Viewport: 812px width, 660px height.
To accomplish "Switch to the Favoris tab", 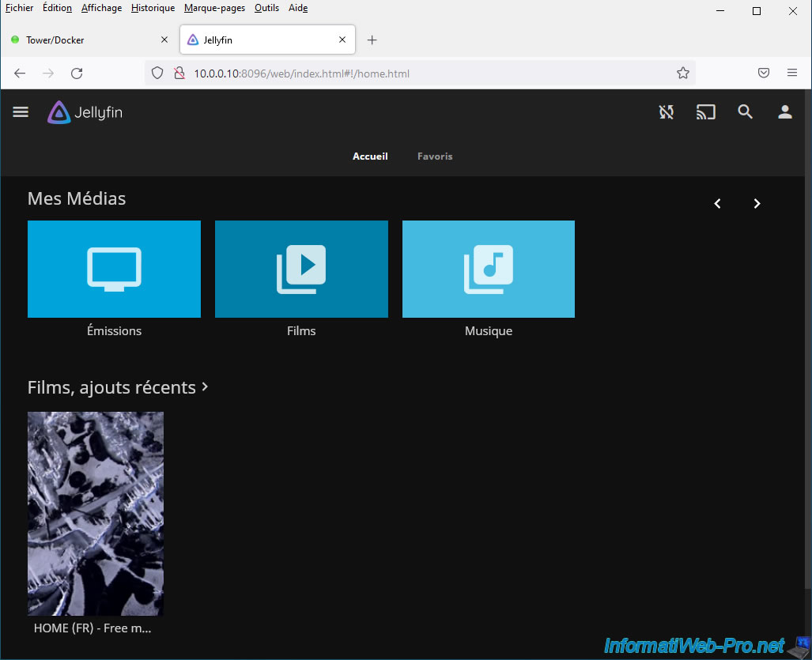I will click(x=435, y=157).
